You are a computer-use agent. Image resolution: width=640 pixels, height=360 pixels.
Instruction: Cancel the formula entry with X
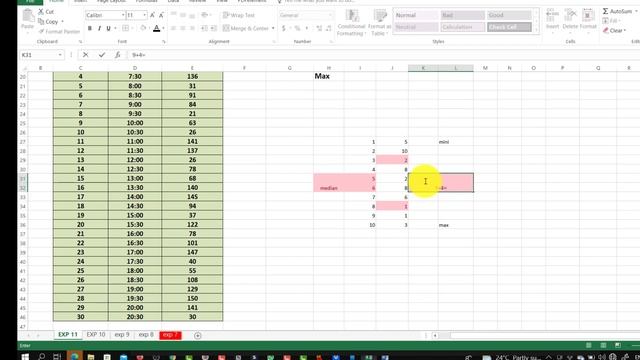point(85,55)
